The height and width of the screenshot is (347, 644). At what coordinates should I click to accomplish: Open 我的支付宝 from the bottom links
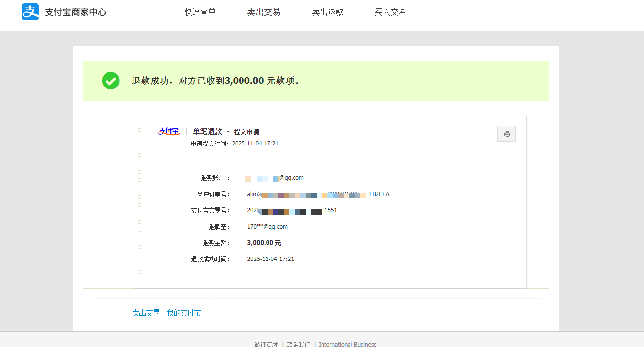coord(184,313)
